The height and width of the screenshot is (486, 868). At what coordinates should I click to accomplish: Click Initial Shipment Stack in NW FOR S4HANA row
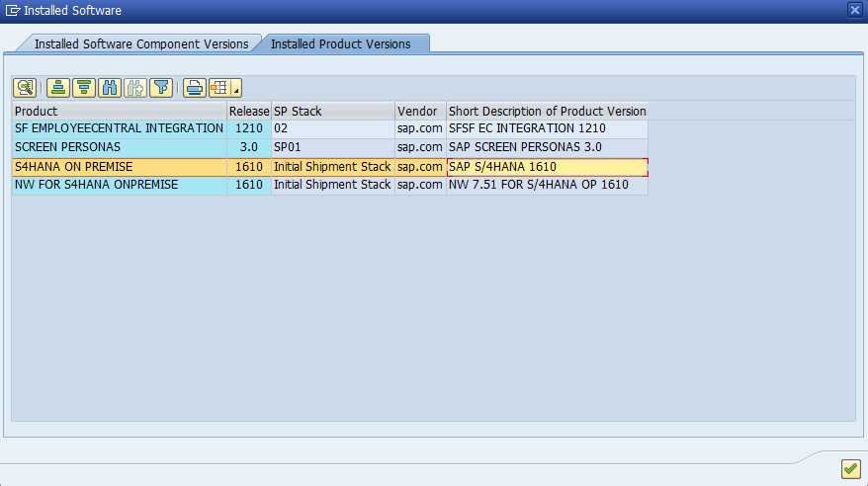pyautogui.click(x=333, y=185)
